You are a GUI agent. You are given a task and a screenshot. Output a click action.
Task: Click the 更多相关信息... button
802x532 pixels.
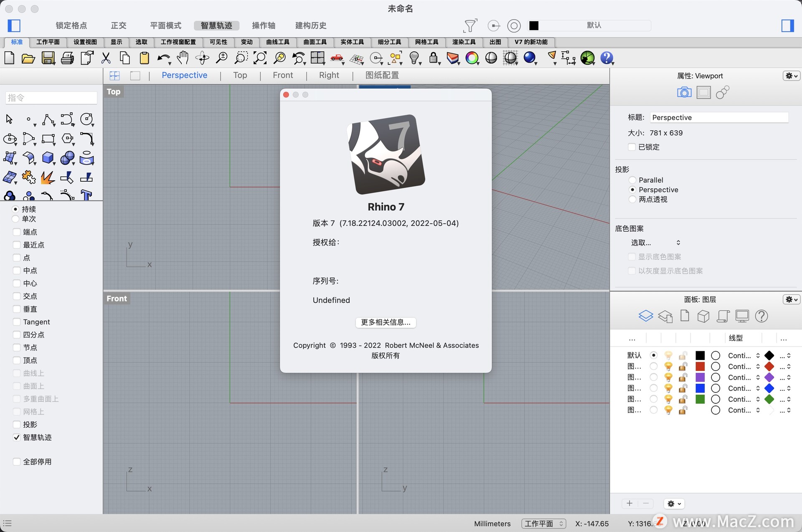pyautogui.click(x=386, y=322)
